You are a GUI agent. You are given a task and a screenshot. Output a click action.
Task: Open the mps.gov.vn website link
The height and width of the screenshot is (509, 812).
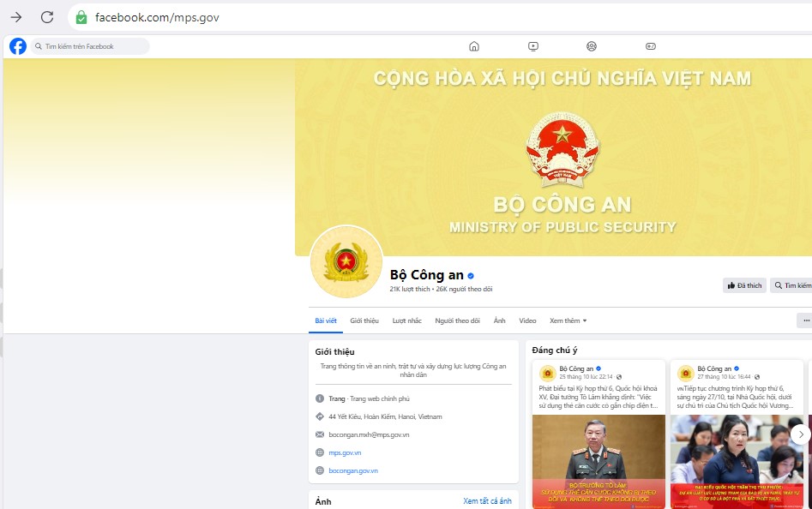(345, 452)
